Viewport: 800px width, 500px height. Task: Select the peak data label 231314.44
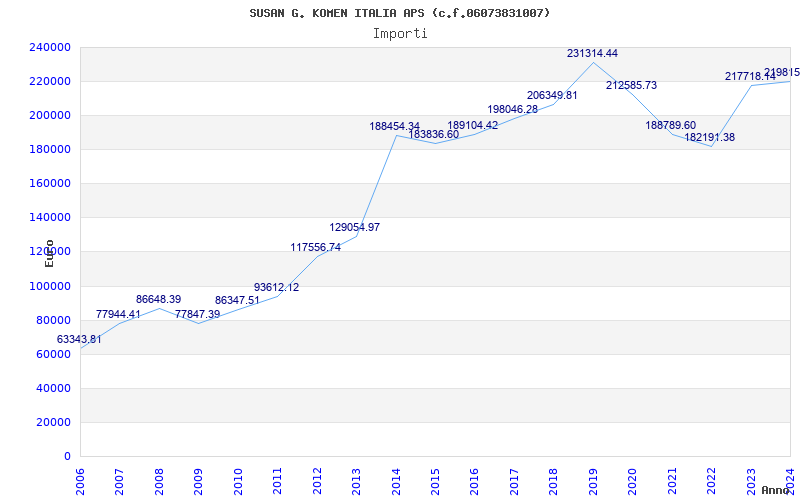coord(592,53)
